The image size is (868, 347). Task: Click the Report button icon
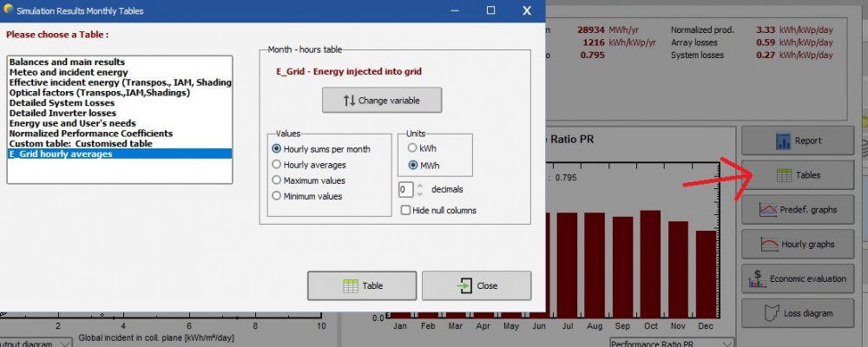(x=783, y=141)
